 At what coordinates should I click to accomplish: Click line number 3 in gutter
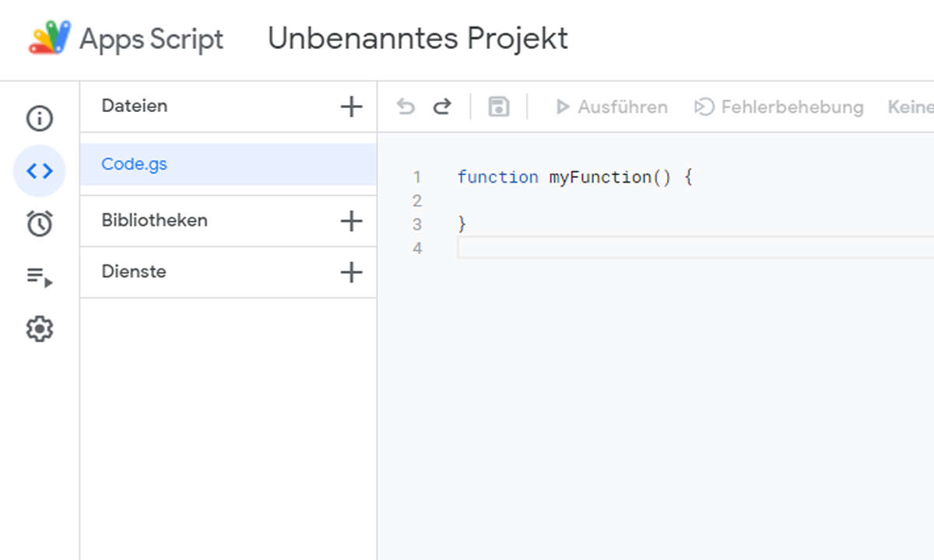(417, 225)
